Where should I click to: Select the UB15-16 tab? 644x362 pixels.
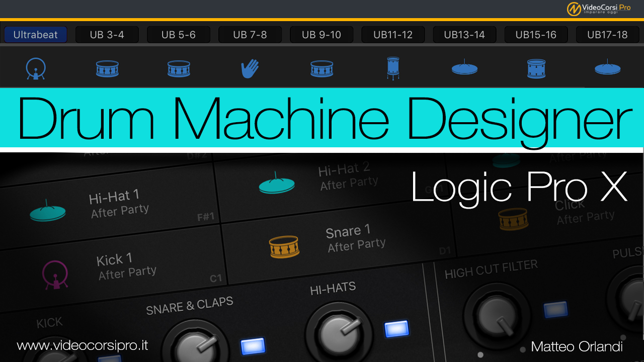pos(536,35)
